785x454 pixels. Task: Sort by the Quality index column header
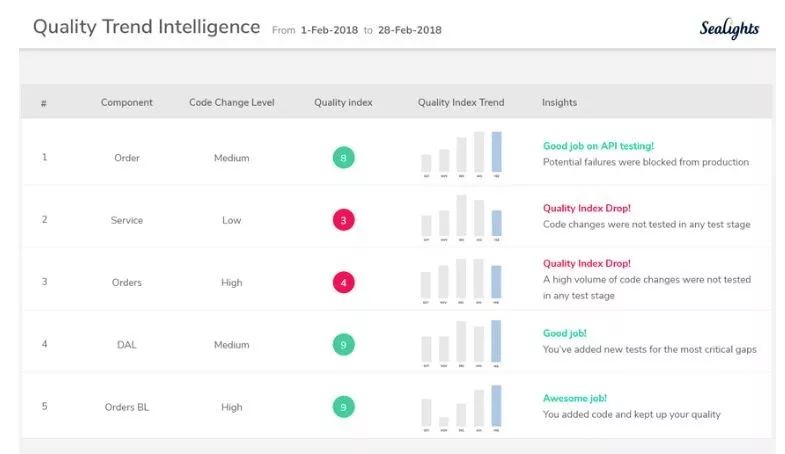click(343, 102)
